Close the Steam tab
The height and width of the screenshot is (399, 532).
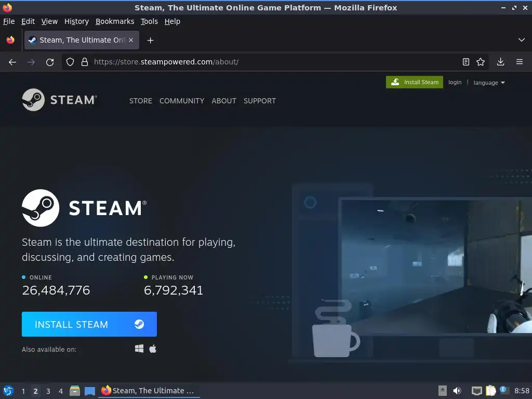(131, 40)
